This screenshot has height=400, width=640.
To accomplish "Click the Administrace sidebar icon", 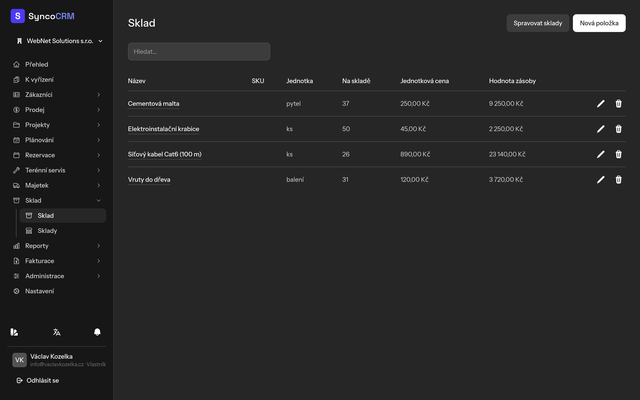I will [x=16, y=276].
